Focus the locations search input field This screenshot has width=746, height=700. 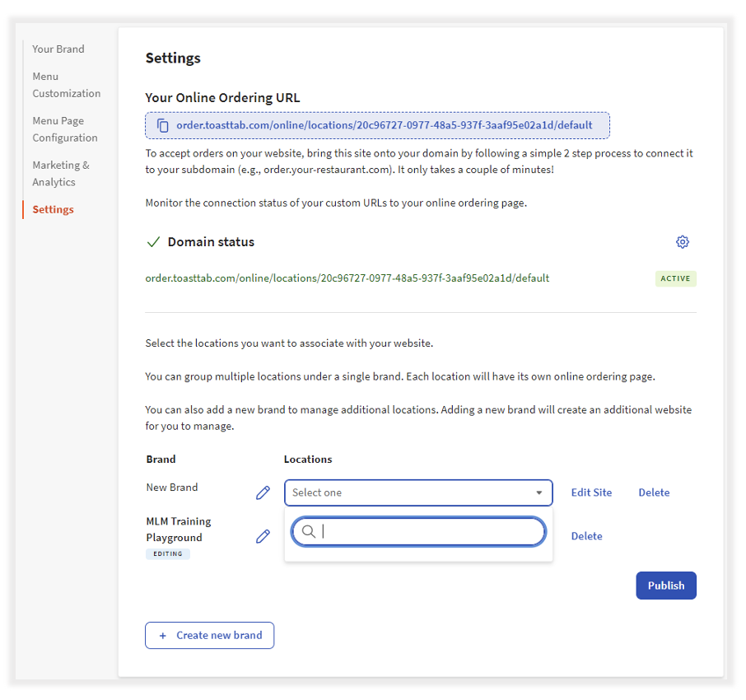pos(428,531)
